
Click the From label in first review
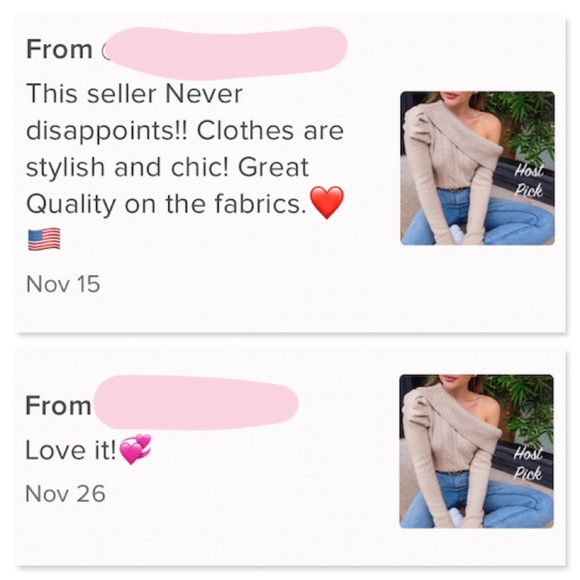click(59, 49)
